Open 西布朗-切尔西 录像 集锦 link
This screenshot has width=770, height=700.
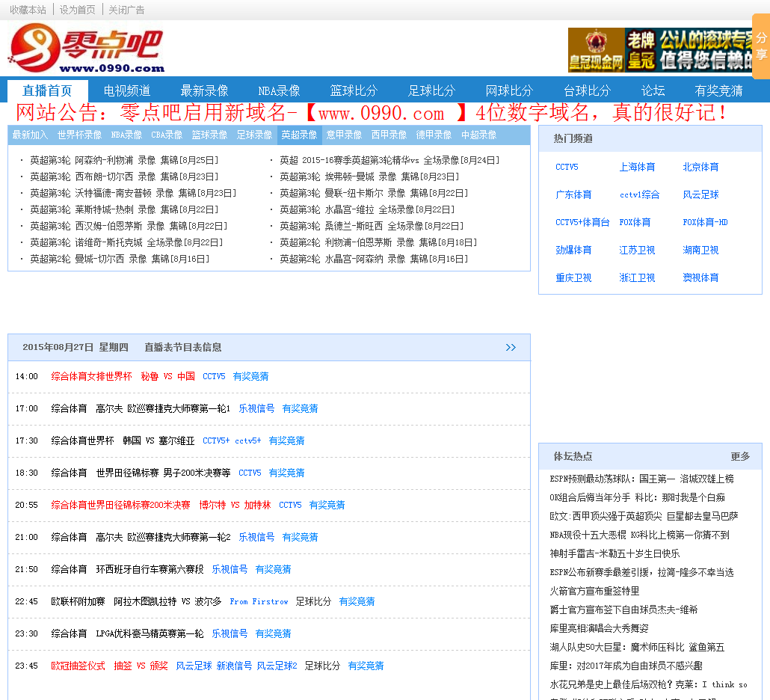click(x=124, y=176)
